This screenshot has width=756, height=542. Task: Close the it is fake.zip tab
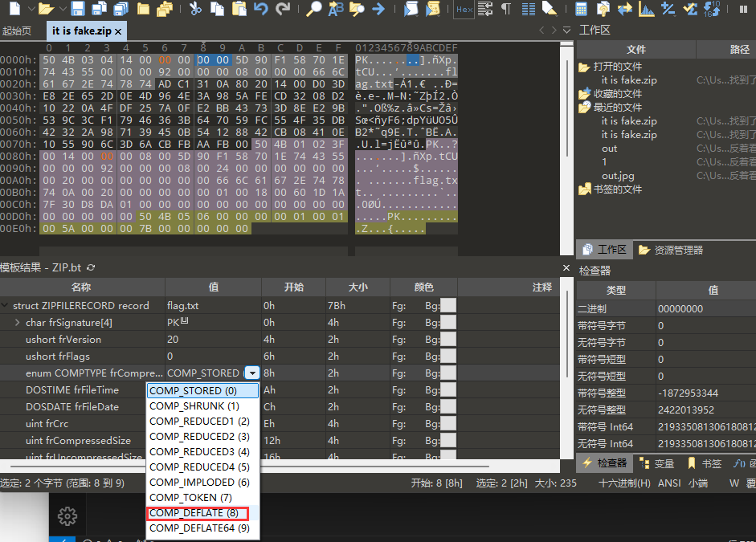coord(118,31)
